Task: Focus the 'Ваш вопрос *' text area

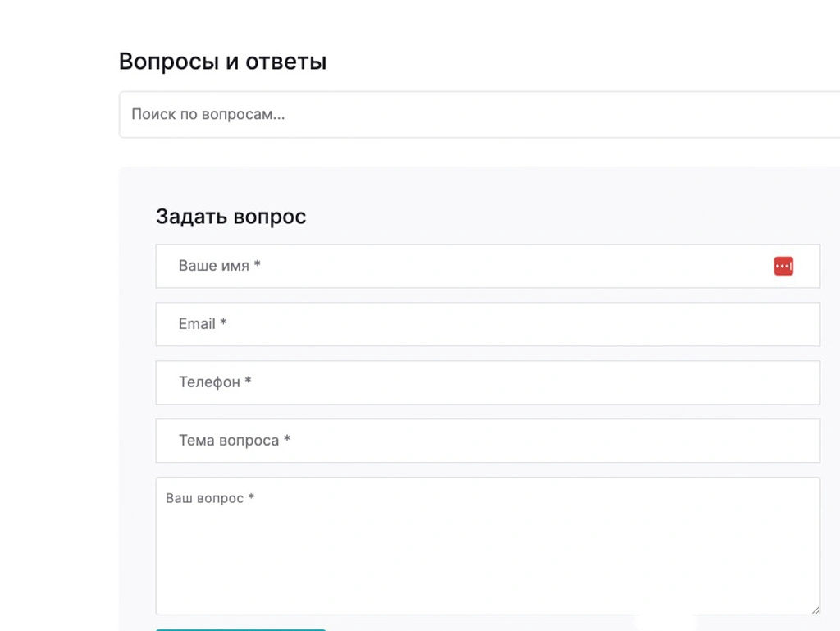Action: click(487, 546)
